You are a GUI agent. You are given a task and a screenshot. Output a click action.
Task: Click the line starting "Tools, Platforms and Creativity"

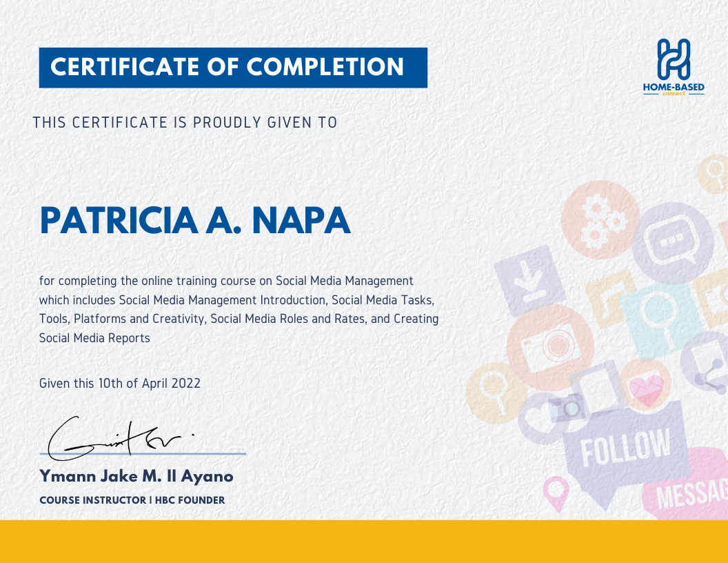pyautogui.click(x=239, y=319)
